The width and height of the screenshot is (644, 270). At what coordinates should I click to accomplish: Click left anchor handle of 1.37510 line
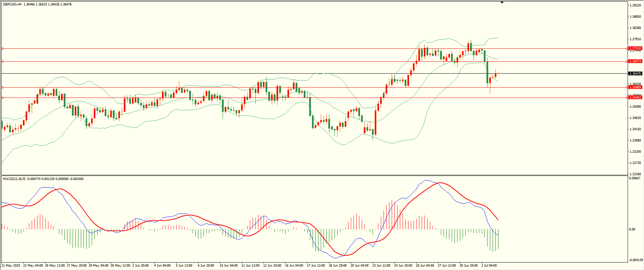pos(2,49)
